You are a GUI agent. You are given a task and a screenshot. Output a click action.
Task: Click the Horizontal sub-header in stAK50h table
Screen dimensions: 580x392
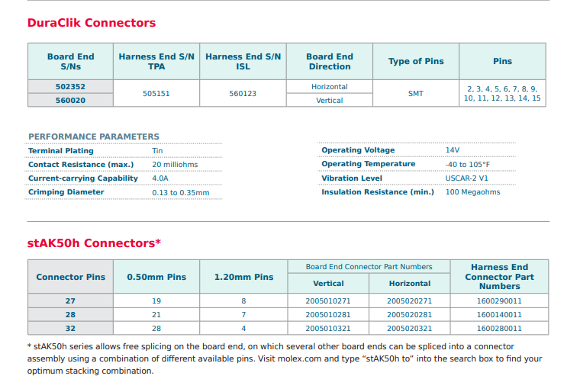click(x=410, y=283)
